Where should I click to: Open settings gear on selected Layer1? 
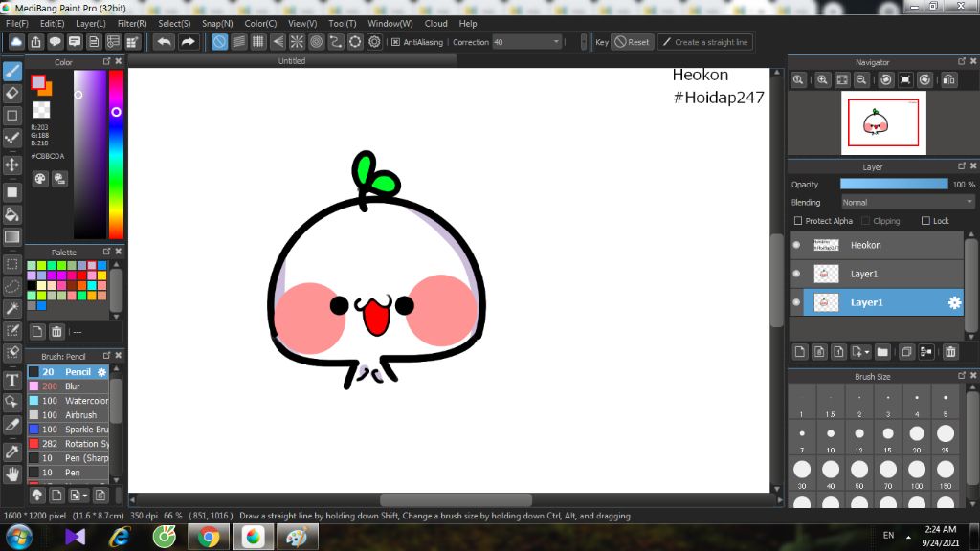(954, 302)
